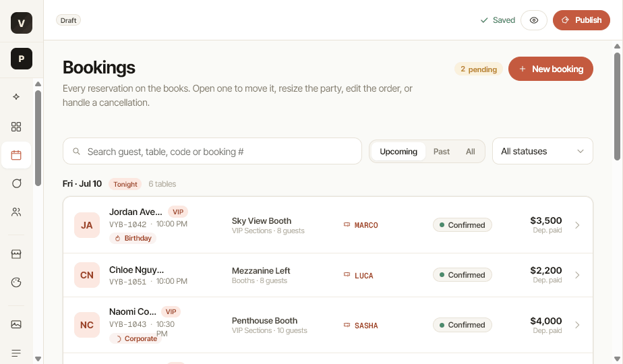Click booking code VYB-1051

pos(128,282)
